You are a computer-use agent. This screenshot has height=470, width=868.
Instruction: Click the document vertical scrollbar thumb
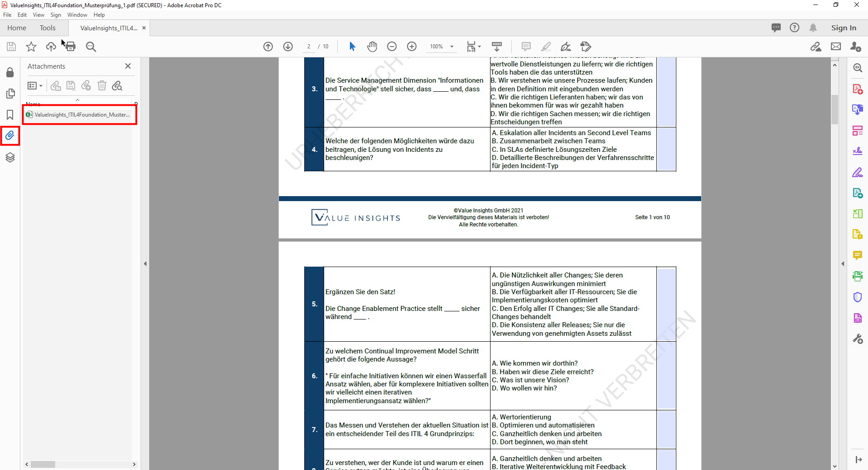[835, 109]
